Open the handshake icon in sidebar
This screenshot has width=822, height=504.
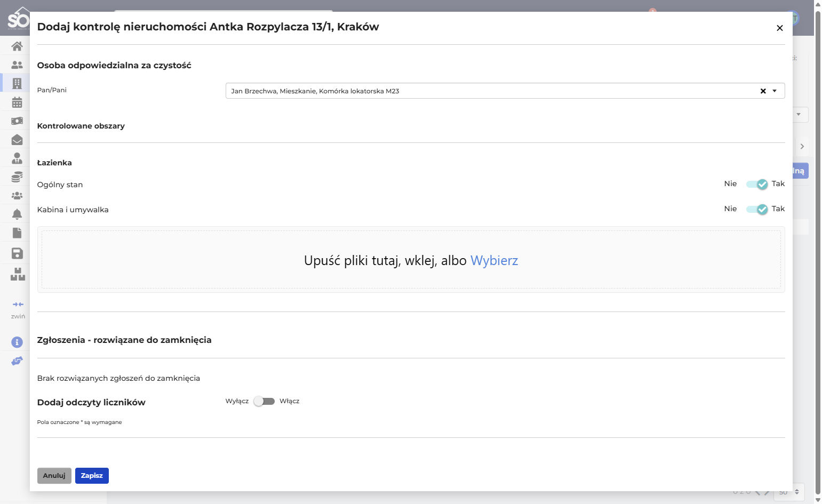[x=17, y=361]
